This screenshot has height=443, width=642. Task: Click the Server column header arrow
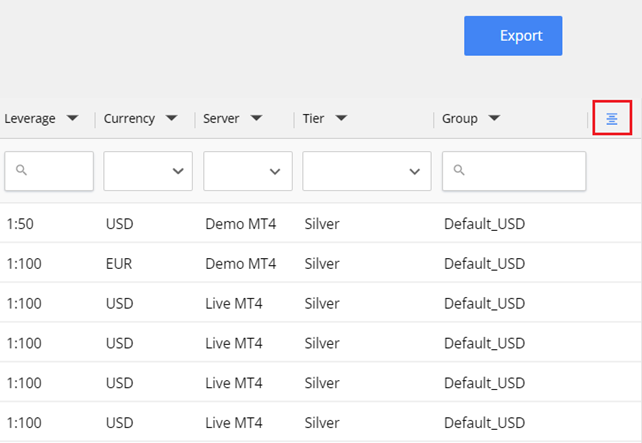click(256, 118)
